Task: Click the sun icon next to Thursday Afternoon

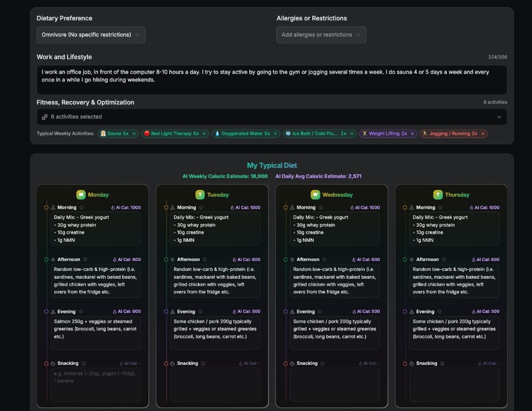Action: coord(412,259)
